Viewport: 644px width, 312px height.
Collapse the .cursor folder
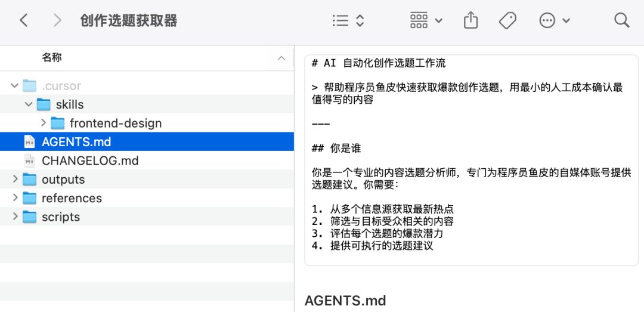(15, 86)
